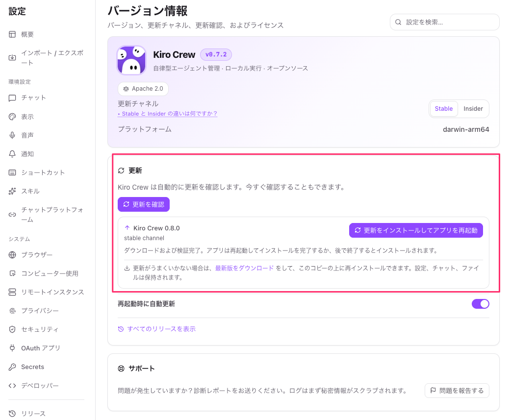Click the 表示 palette icon

point(12,117)
